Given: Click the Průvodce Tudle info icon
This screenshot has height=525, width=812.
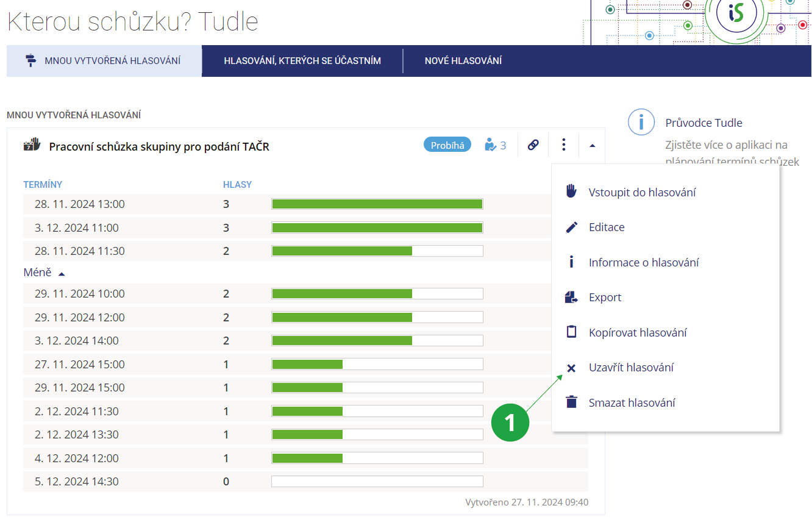Looking at the screenshot, I should click(x=641, y=123).
